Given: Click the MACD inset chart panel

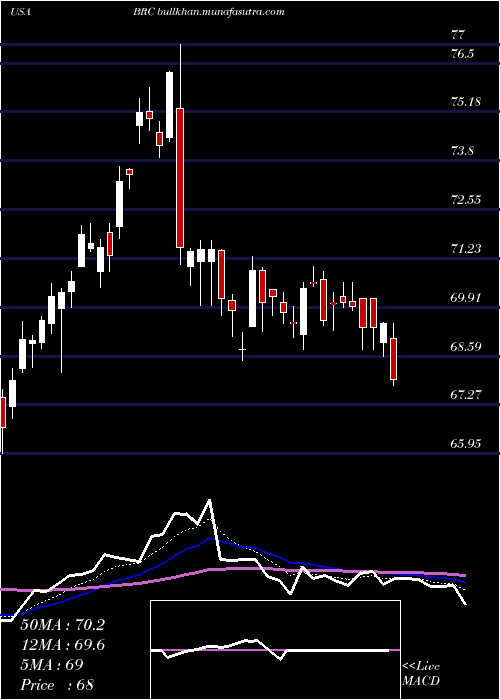Looking at the screenshot, I should pos(275,650).
